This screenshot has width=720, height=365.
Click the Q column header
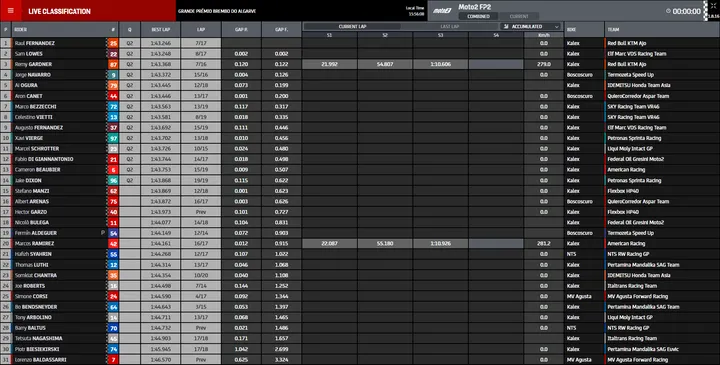[129, 29]
